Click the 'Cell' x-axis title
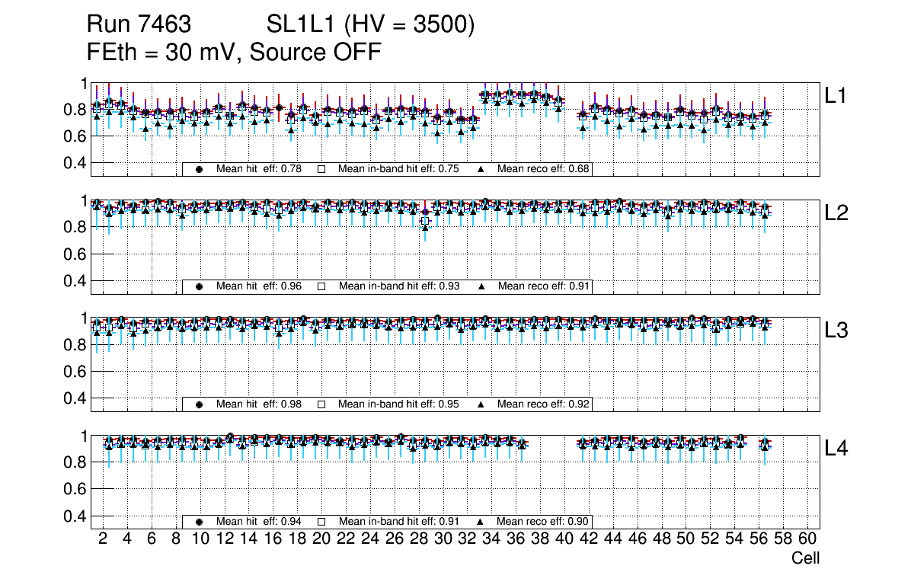The height and width of the screenshot is (588, 911). [x=805, y=558]
